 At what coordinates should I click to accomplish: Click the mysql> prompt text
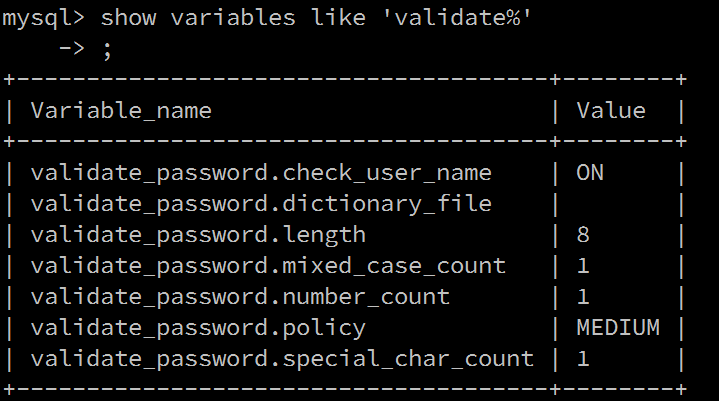point(44,18)
